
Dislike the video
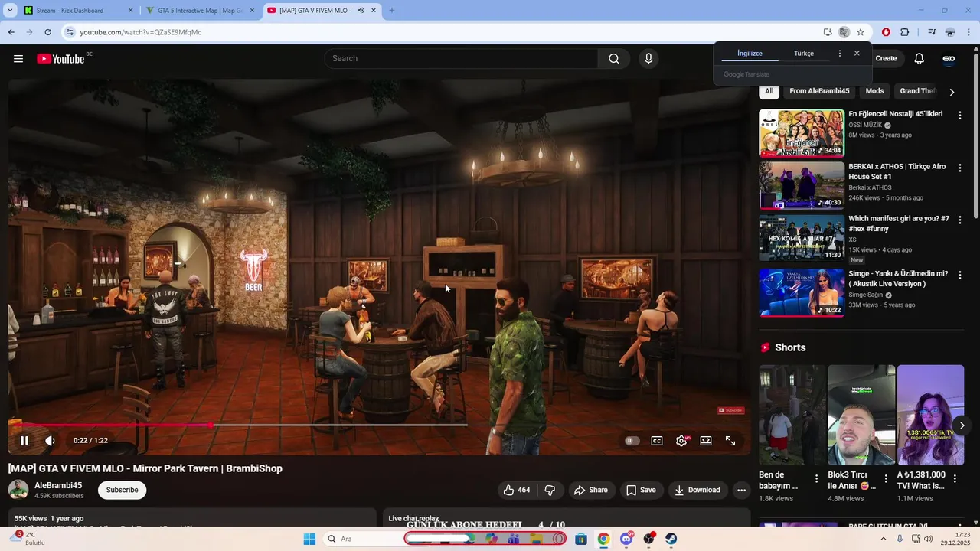550,490
